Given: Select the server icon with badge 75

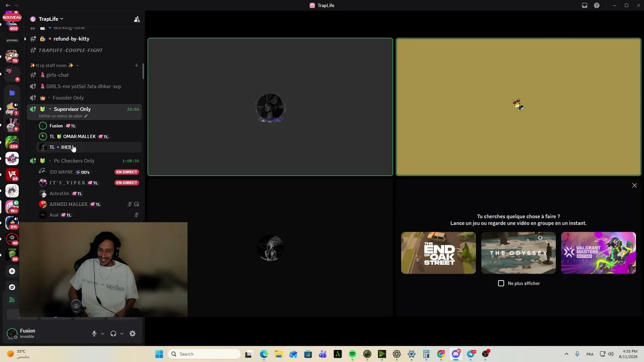Looking at the screenshot, I should point(12,56).
